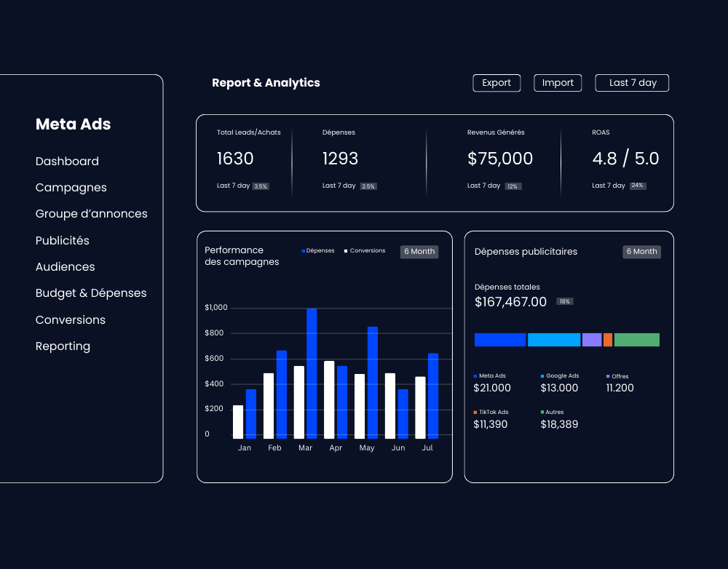Toggle the Dépenses legend series

pos(318,251)
